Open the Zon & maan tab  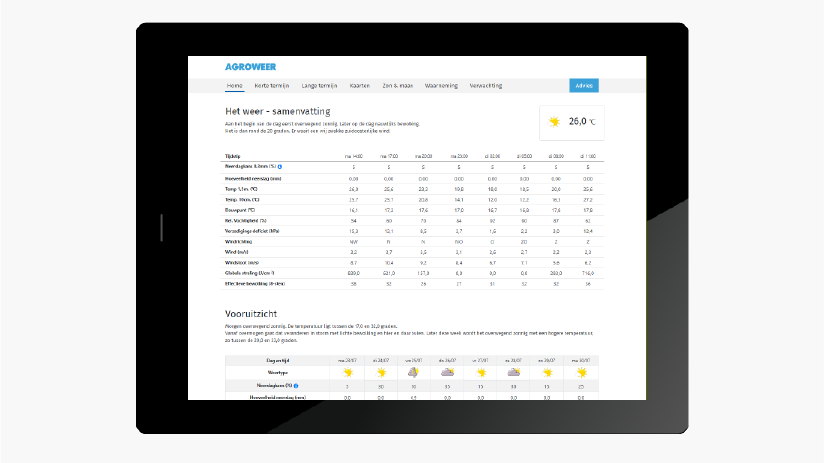pos(398,86)
